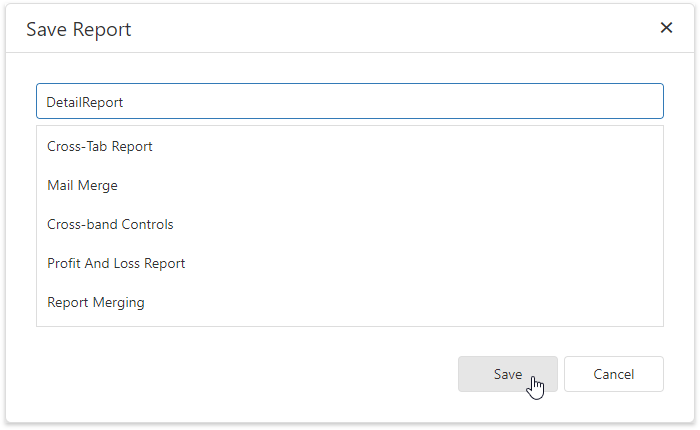The width and height of the screenshot is (700, 430).
Task: Select the Report Merging entry
Action: pos(96,302)
